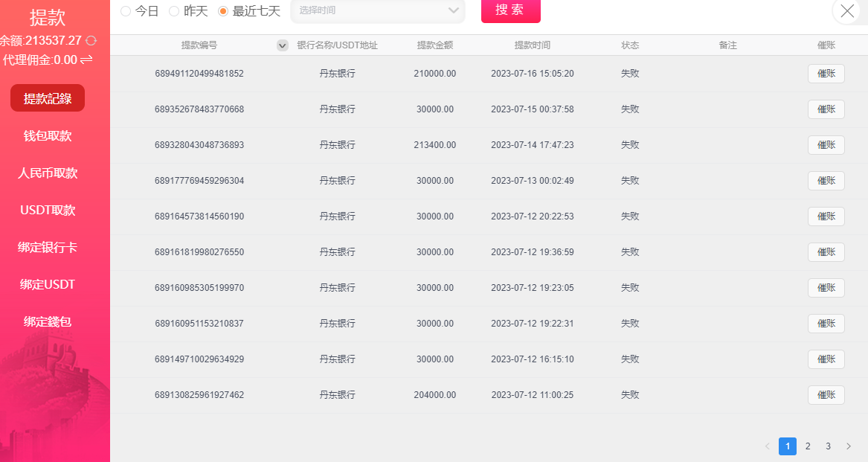Click the red 搜索 button

tap(510, 10)
